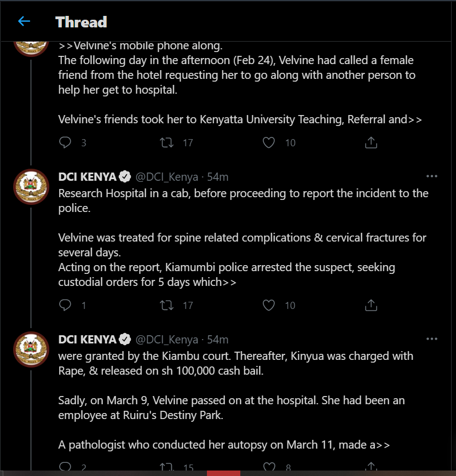Reply to the tweet with 3 replies
This screenshot has width=456, height=476.
point(66,142)
